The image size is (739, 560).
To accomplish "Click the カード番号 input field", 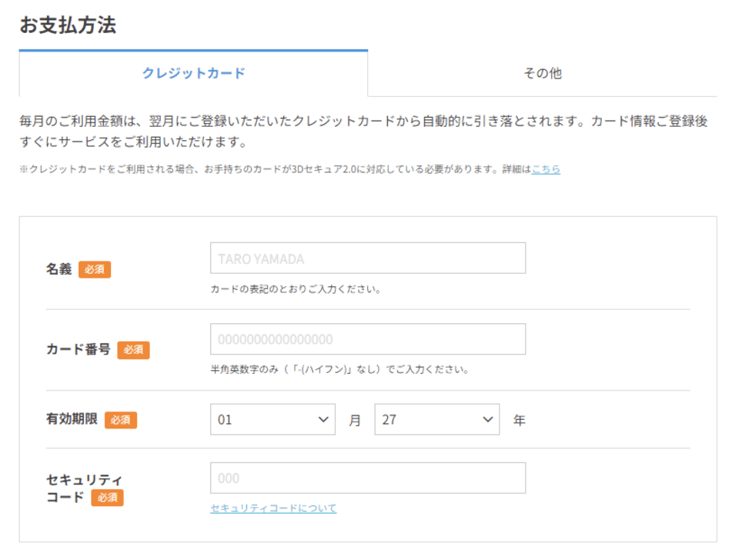I will pos(367,339).
